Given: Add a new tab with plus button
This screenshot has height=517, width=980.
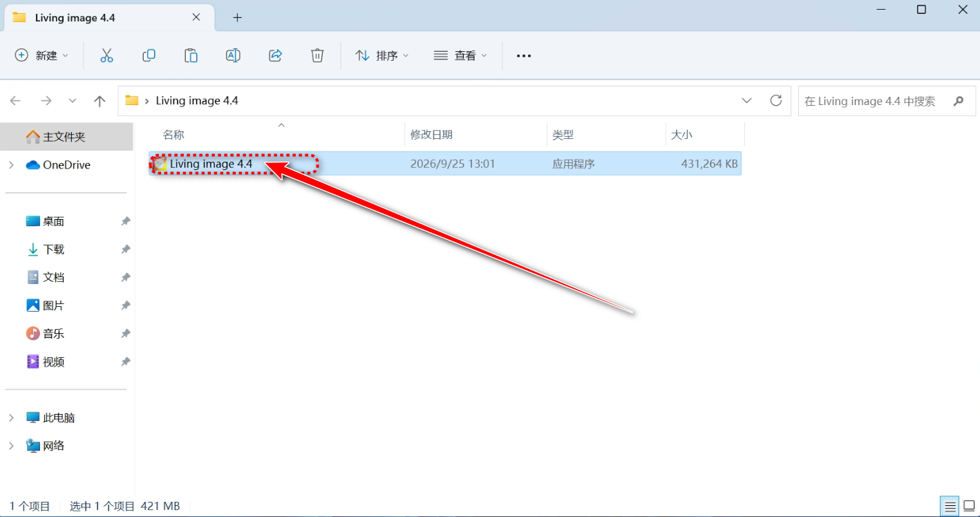Looking at the screenshot, I should pos(237,18).
